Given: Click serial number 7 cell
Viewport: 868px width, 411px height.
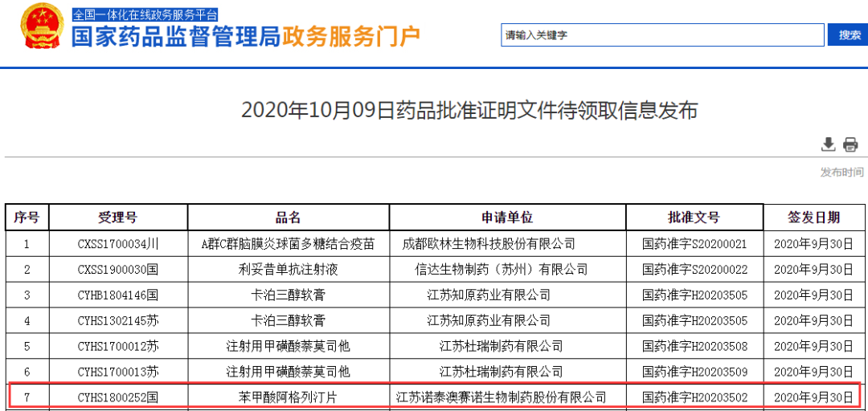Looking at the screenshot, I should click(27, 397).
